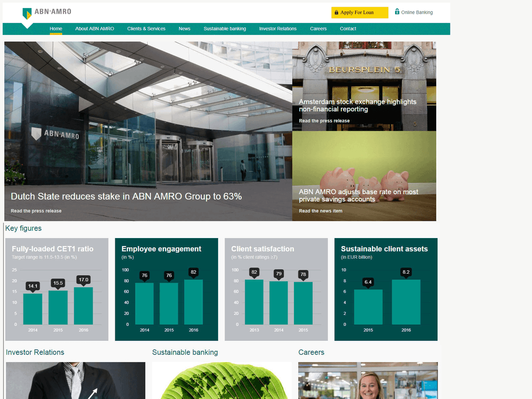Open the Read the news item link
The width and height of the screenshot is (532, 399).
[321, 211]
